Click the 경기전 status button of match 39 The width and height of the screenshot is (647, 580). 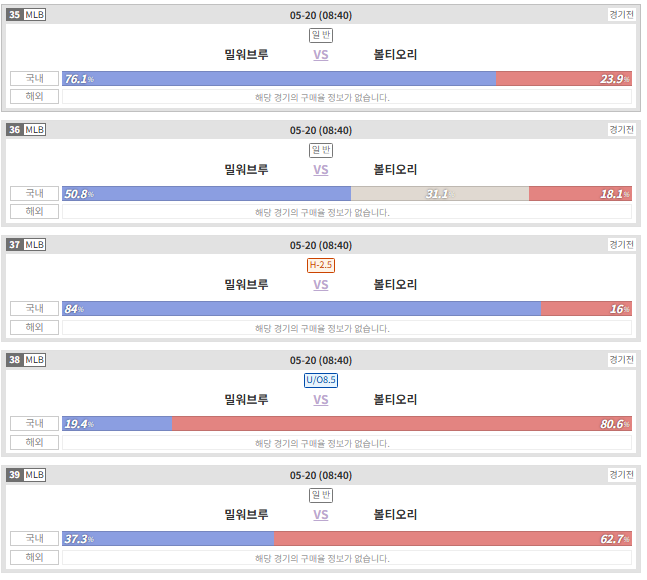621,475
